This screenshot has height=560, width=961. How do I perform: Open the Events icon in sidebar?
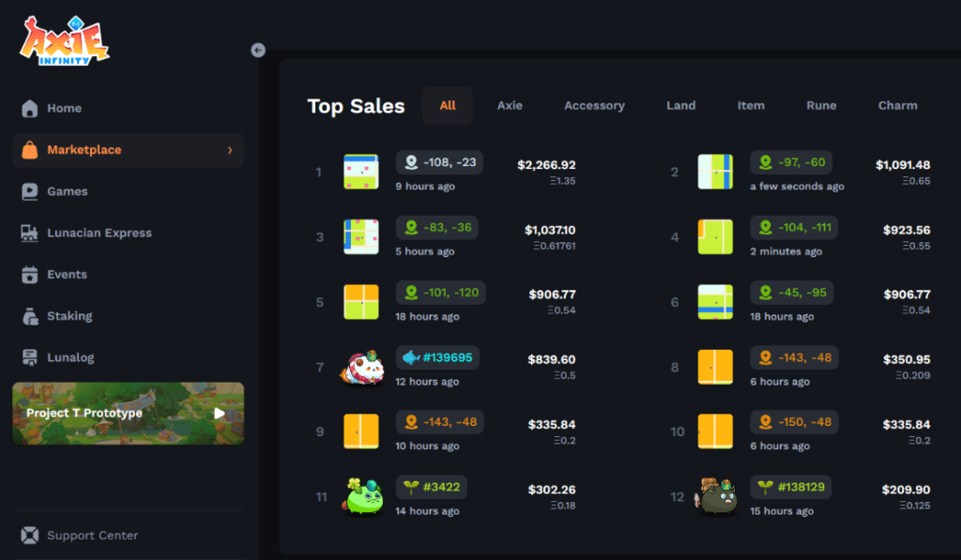(29, 274)
